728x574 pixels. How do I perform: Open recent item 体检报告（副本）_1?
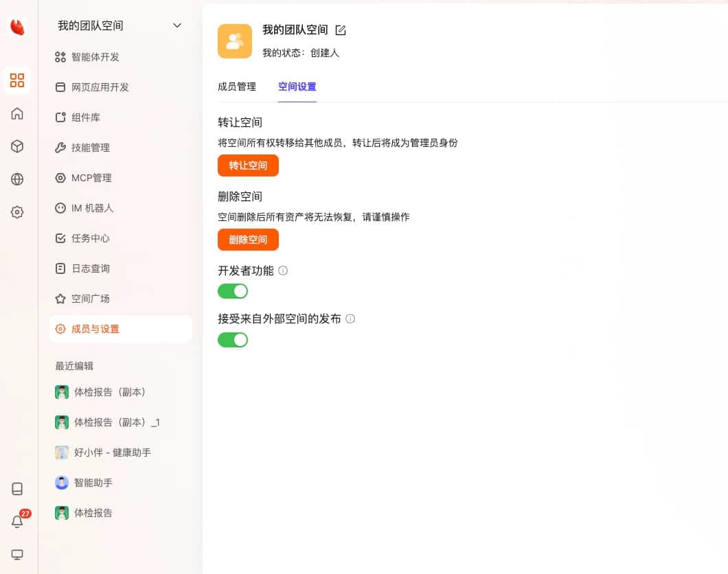point(120,422)
